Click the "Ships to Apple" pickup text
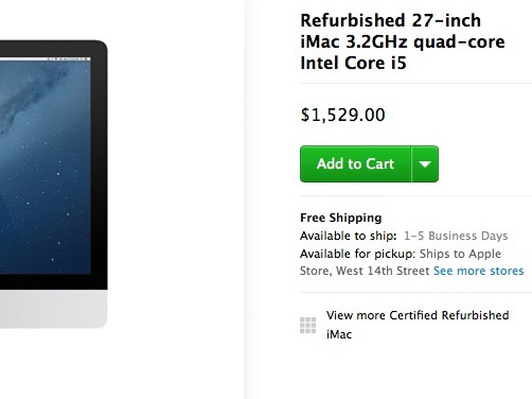The width and height of the screenshot is (532, 399). coord(460,254)
